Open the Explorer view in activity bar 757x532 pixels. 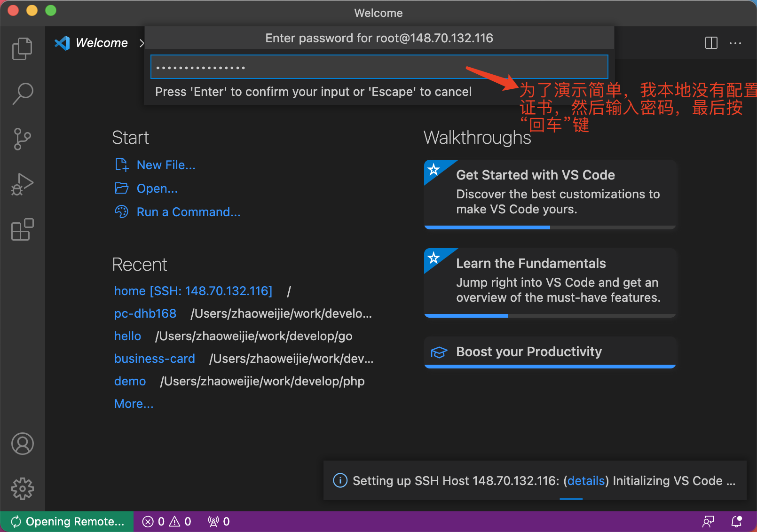click(x=22, y=48)
